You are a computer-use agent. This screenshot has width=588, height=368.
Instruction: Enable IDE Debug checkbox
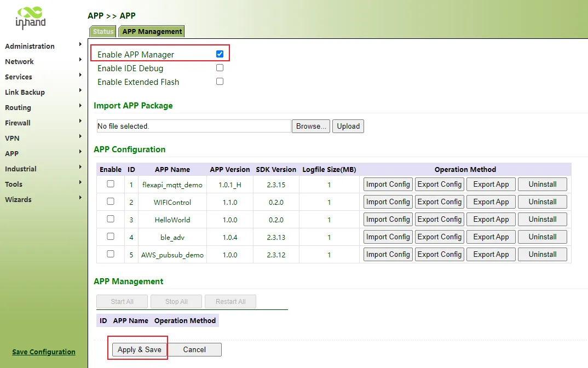pos(220,67)
